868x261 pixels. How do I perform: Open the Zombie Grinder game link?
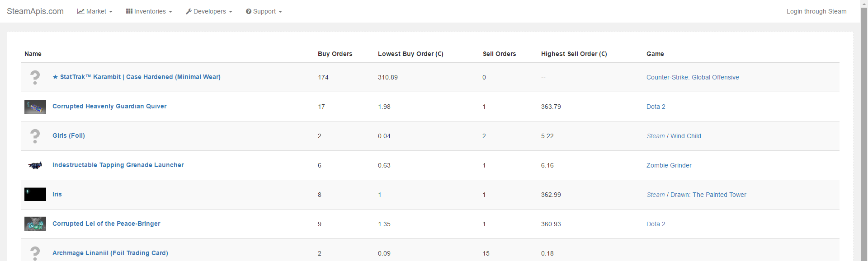coord(669,165)
